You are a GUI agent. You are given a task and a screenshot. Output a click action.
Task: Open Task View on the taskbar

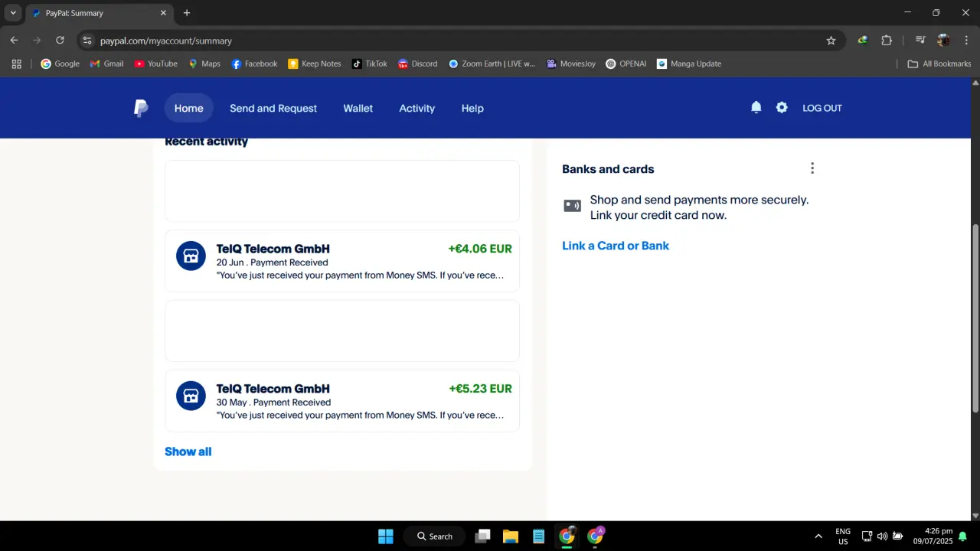pyautogui.click(x=482, y=536)
